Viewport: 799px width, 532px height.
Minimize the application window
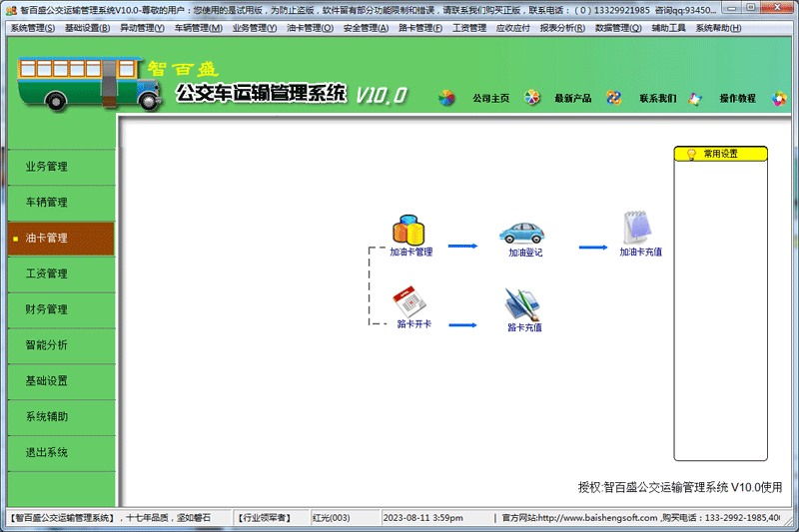tap(731, 9)
